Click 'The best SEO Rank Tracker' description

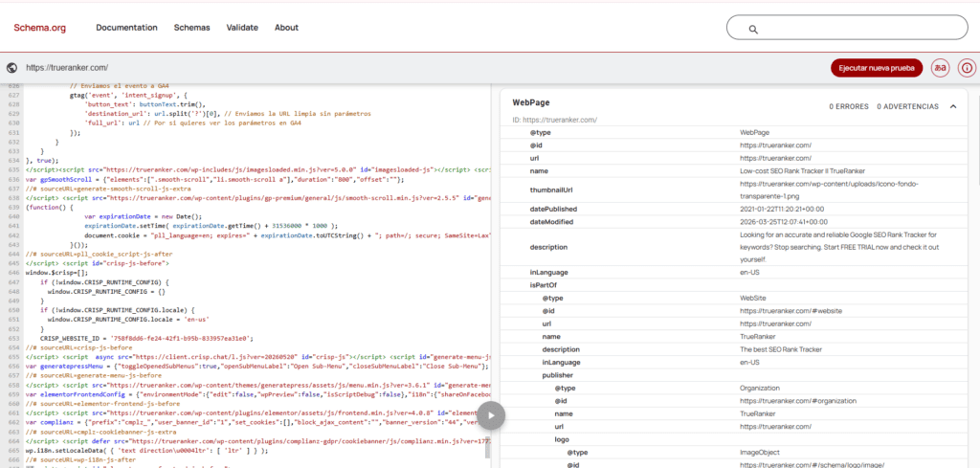coord(783,349)
